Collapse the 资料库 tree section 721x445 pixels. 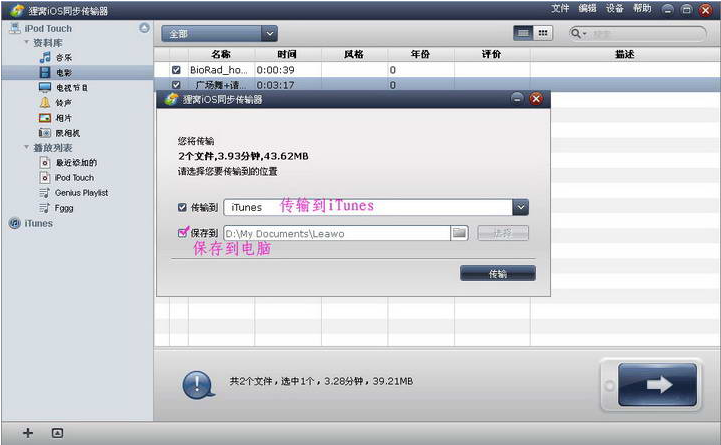coord(26,42)
